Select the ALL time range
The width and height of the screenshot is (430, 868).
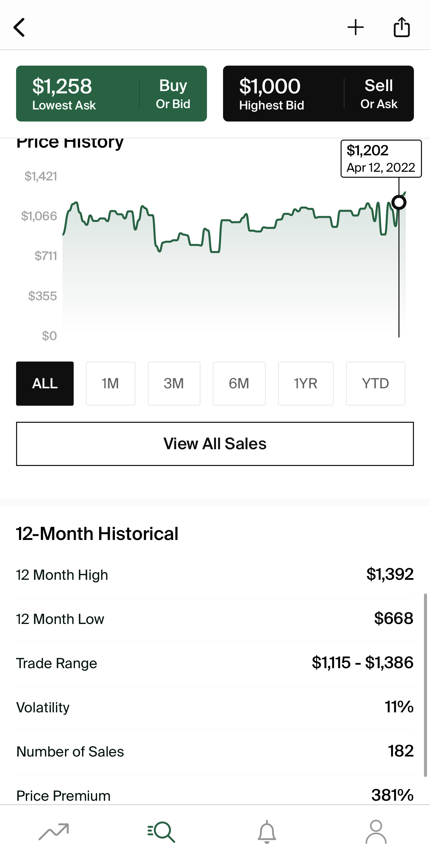(x=45, y=384)
